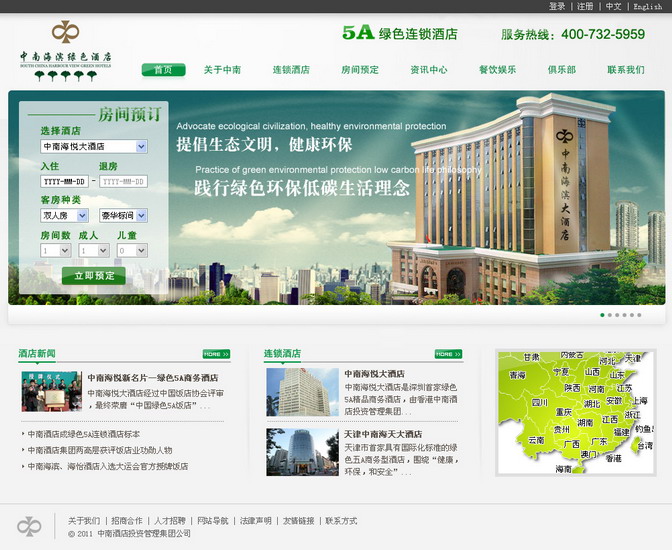Screen dimensions: 672x550
Task: Select the fourth banner slide dot
Action: click(624, 315)
